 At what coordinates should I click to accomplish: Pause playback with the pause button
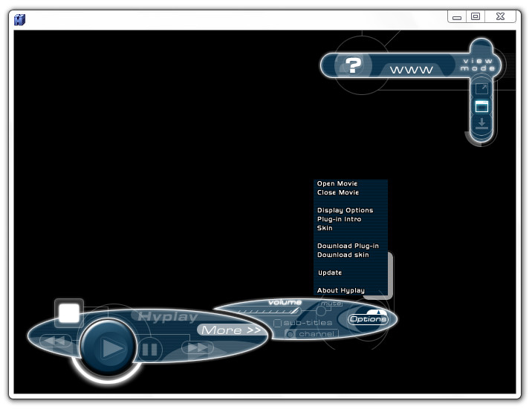149,350
